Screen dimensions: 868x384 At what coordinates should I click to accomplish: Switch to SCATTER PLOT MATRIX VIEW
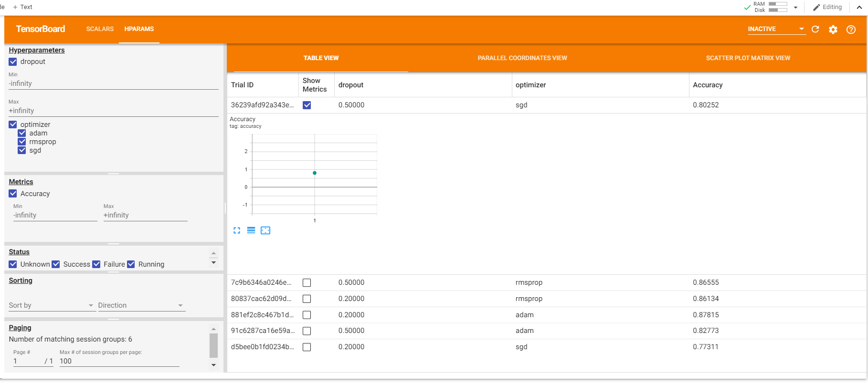click(748, 58)
